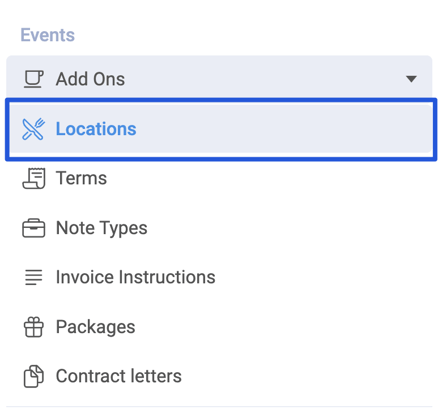Image resolution: width=442 pixels, height=414 pixels.
Task: Open the Terms section
Action: tap(82, 178)
